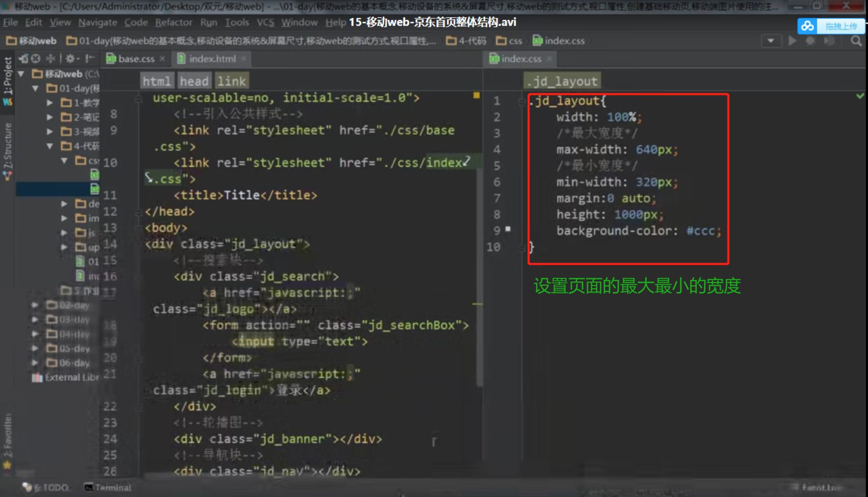
Task: Collapse the 01-day folder in tree
Action: tap(36, 88)
